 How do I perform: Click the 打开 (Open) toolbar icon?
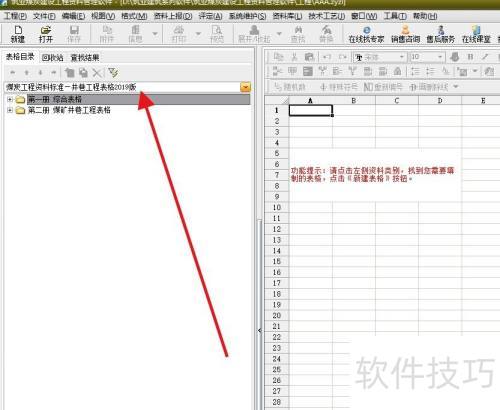46,34
